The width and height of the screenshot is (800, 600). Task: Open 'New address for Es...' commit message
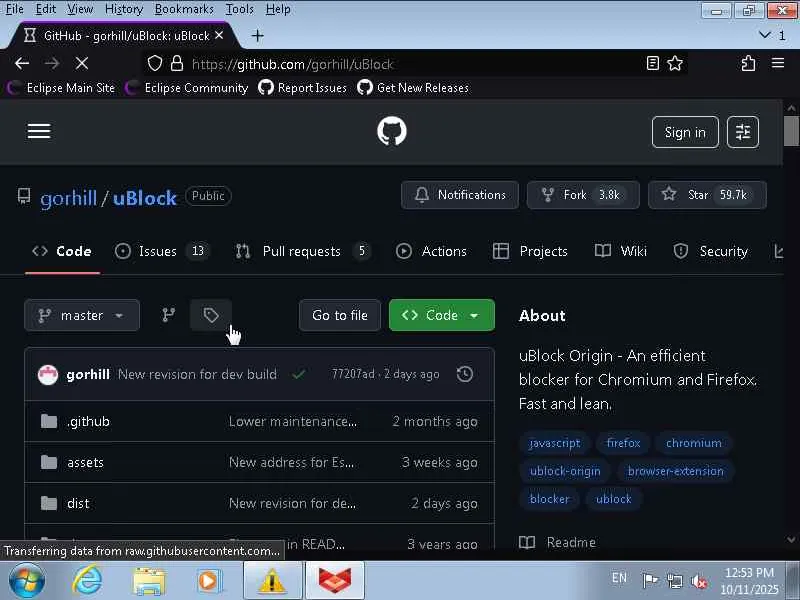pos(291,462)
